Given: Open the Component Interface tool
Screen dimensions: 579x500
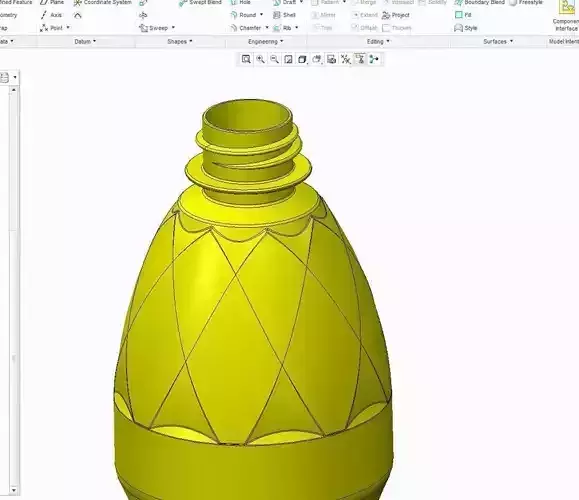Looking at the screenshot, I should pos(566,17).
